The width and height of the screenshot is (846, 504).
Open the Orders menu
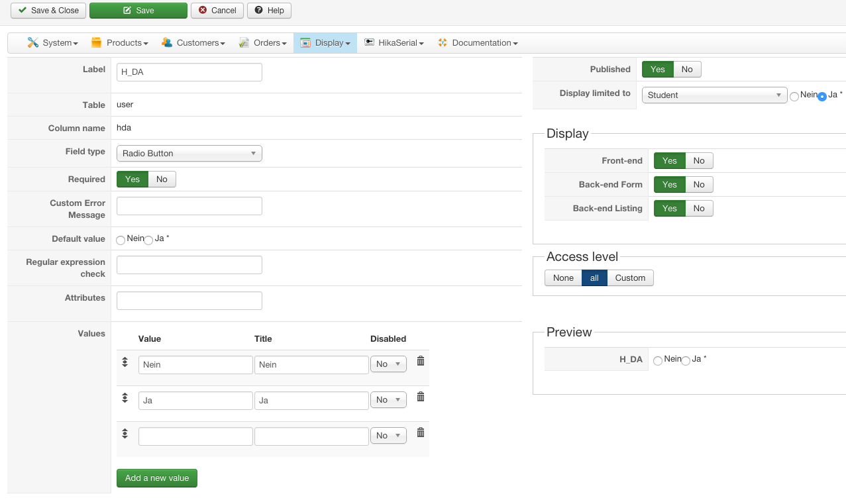coord(263,42)
